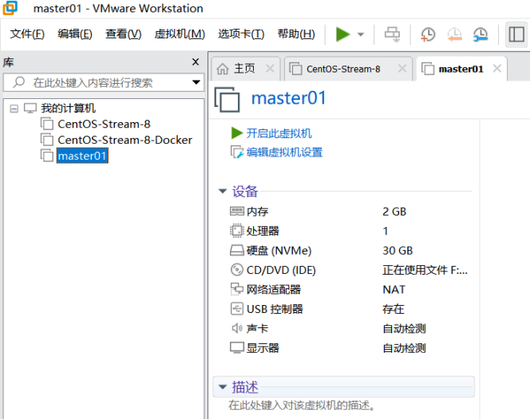Click 编辑虚拟机设置 link

pos(284,153)
